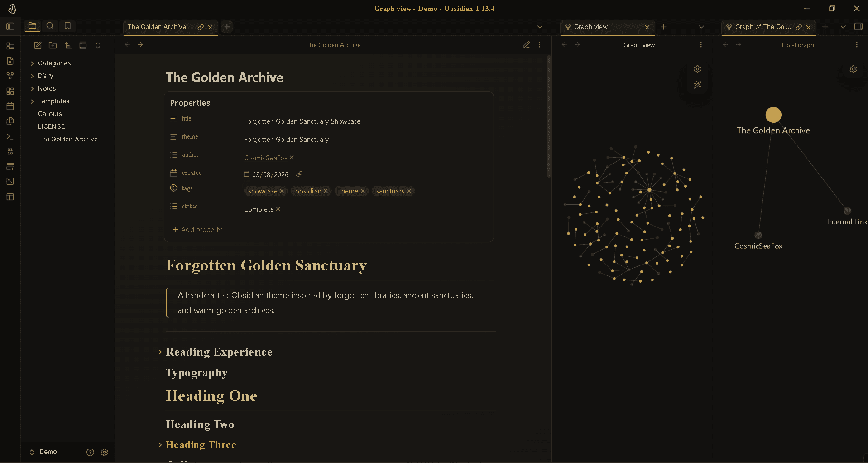Open more options for note pane
The image size is (868, 463).
click(539, 44)
